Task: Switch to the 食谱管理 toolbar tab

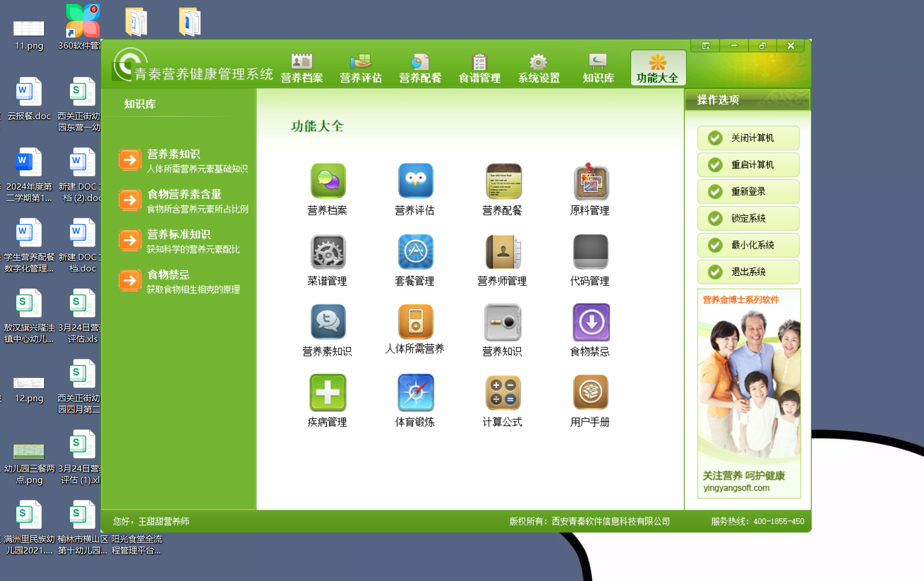Action: pos(480,68)
